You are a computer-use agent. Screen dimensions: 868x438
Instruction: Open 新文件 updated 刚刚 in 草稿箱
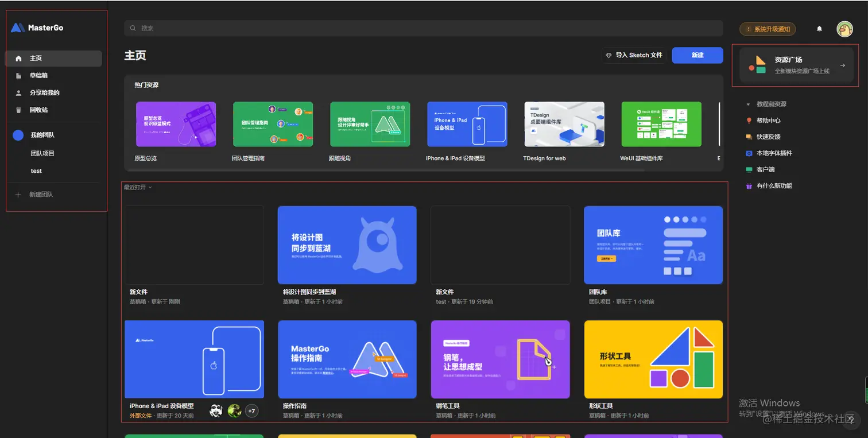click(194, 245)
